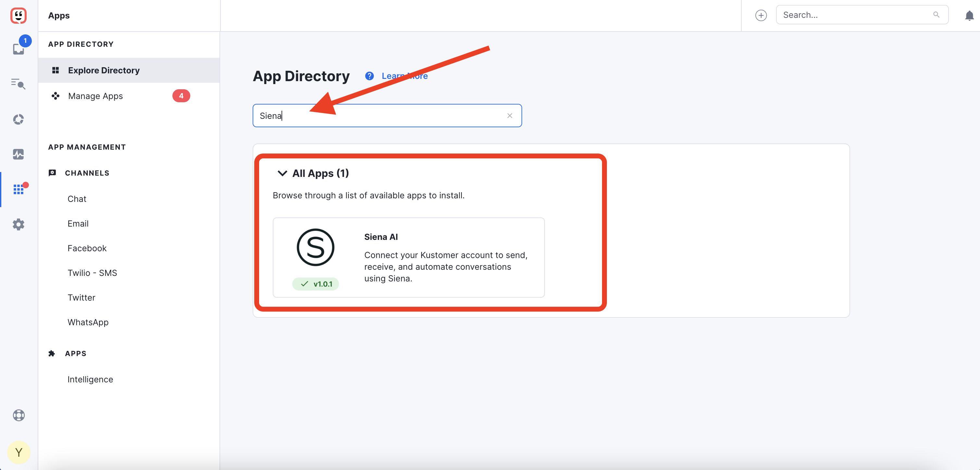Open the Chat channel
Image resolution: width=980 pixels, height=470 pixels.
pos(77,199)
